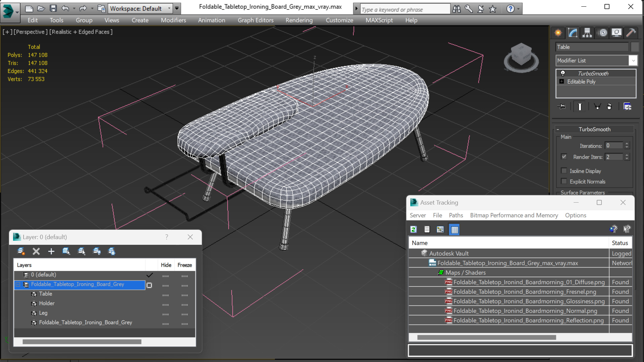Image resolution: width=644 pixels, height=362 pixels.
Task: Toggle TurboSmooth lightbulb visibility
Action: pyautogui.click(x=563, y=73)
